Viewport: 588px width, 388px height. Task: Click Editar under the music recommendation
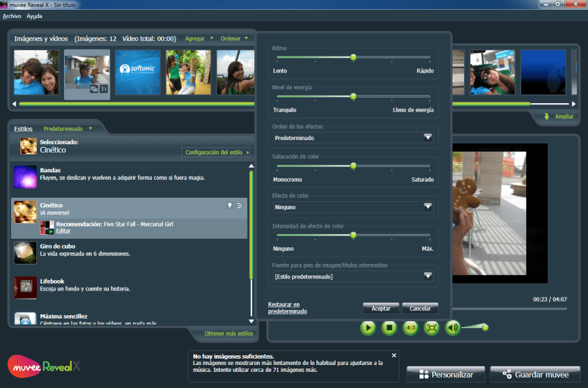pos(63,231)
